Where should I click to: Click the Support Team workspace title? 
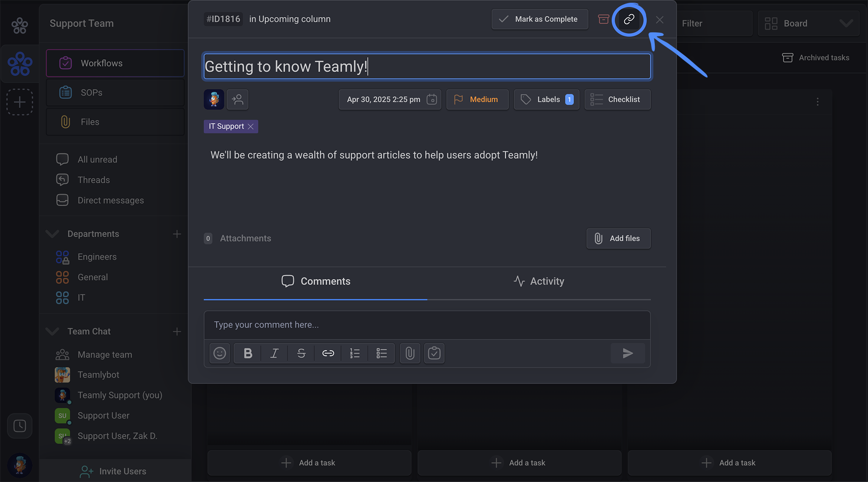click(82, 23)
